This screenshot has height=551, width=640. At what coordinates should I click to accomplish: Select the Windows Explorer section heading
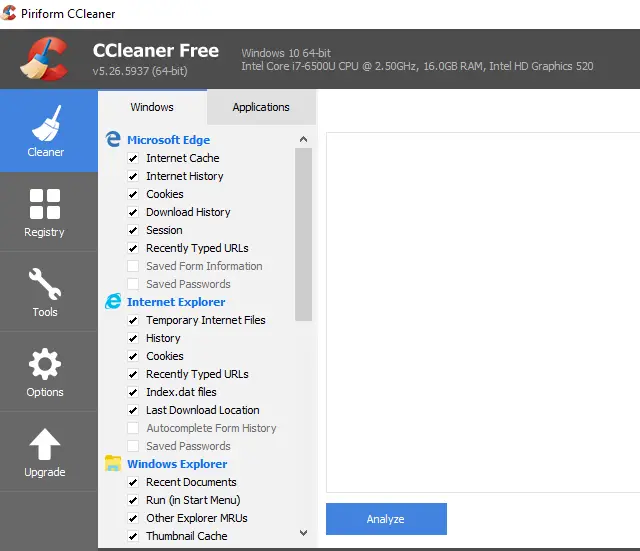click(177, 464)
